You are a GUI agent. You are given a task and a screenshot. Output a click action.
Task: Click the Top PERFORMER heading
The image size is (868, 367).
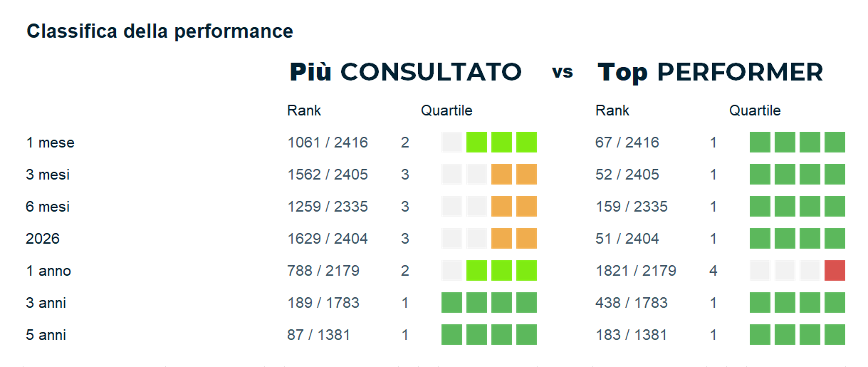click(x=710, y=72)
